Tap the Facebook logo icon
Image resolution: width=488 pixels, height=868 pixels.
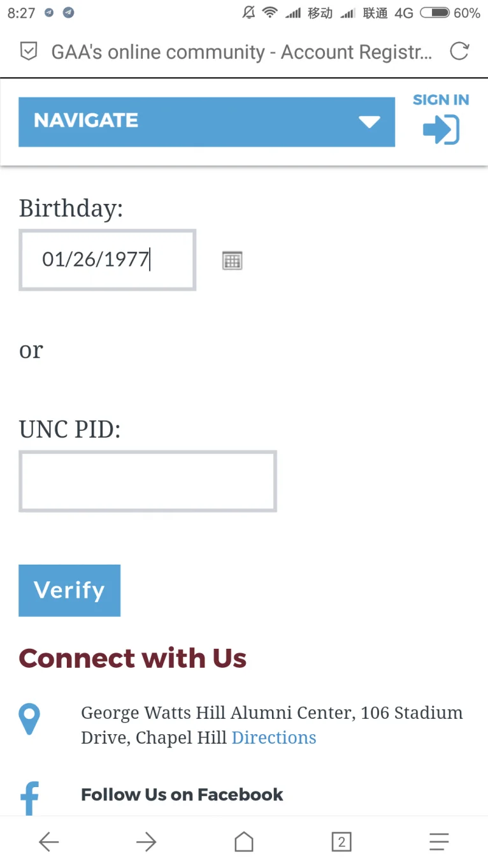tap(29, 798)
